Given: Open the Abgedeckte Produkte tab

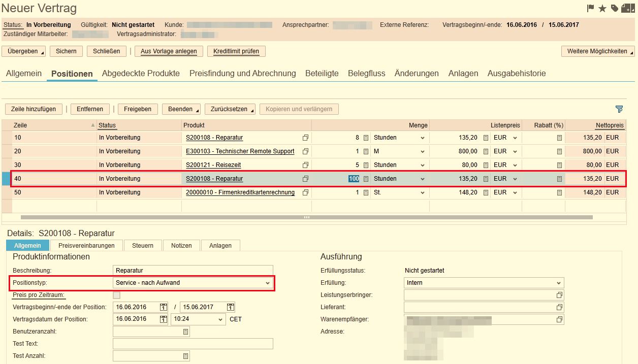Looking at the screenshot, I should pos(141,73).
